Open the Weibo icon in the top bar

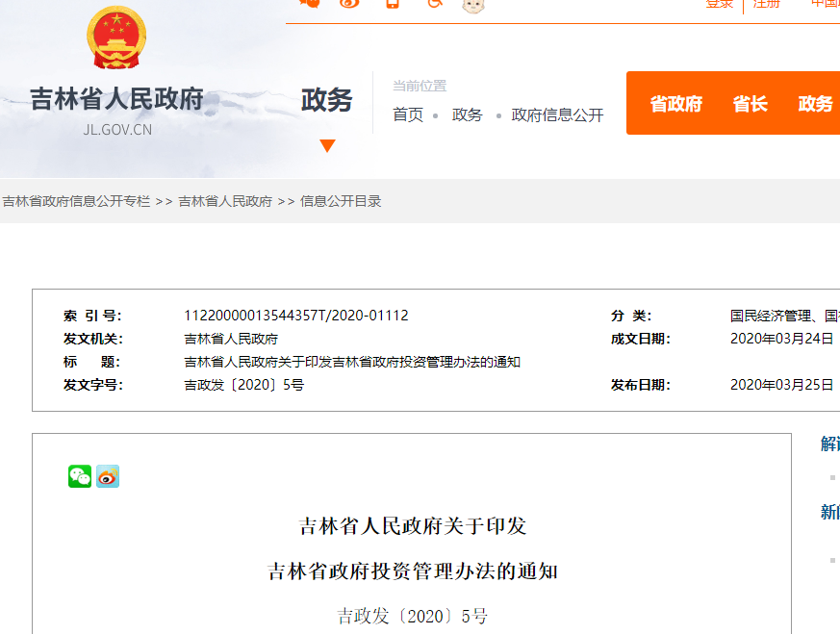coord(348,5)
